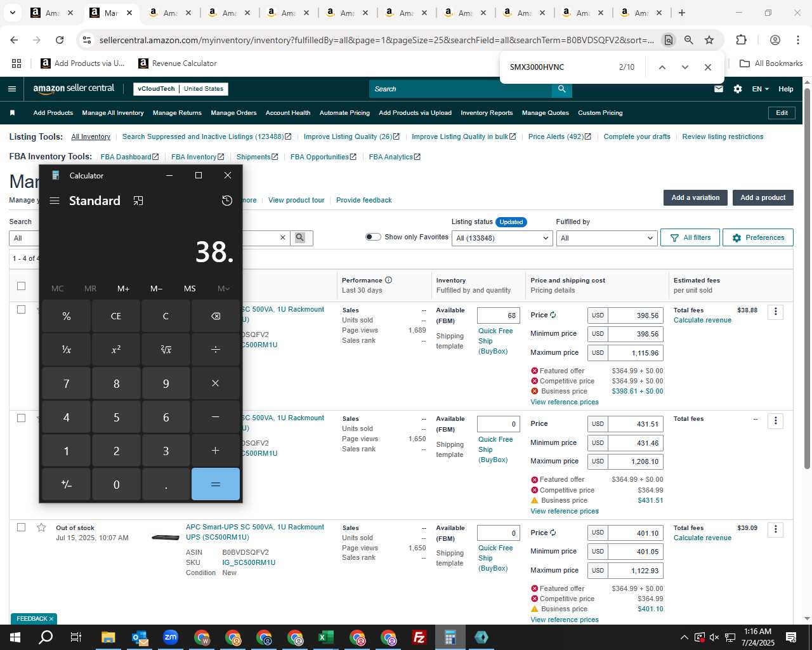The image size is (812, 650).
Task: Click Add a variation button
Action: coord(695,197)
